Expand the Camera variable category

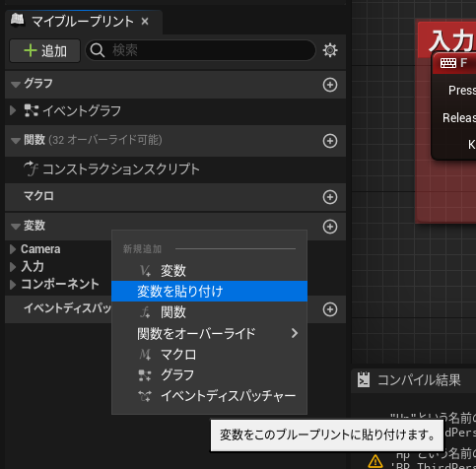(13, 249)
